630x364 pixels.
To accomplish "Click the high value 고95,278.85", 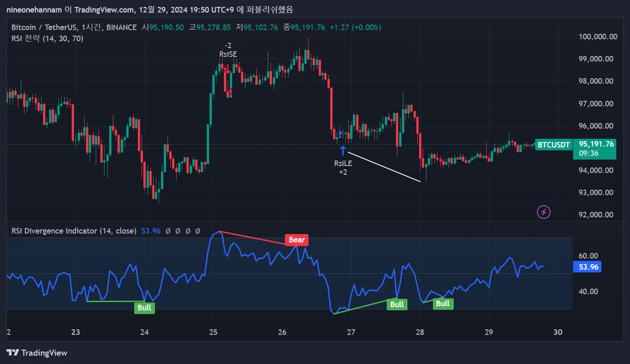I will click(x=210, y=27).
